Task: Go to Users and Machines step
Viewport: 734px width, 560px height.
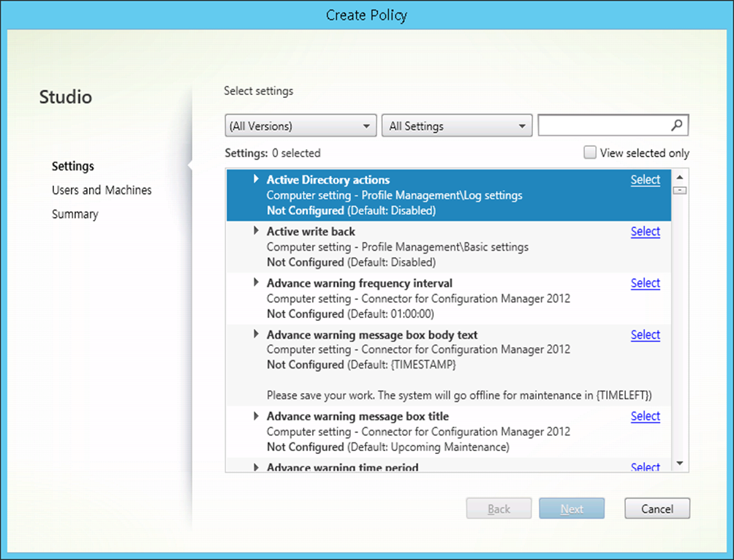Action: click(x=102, y=190)
